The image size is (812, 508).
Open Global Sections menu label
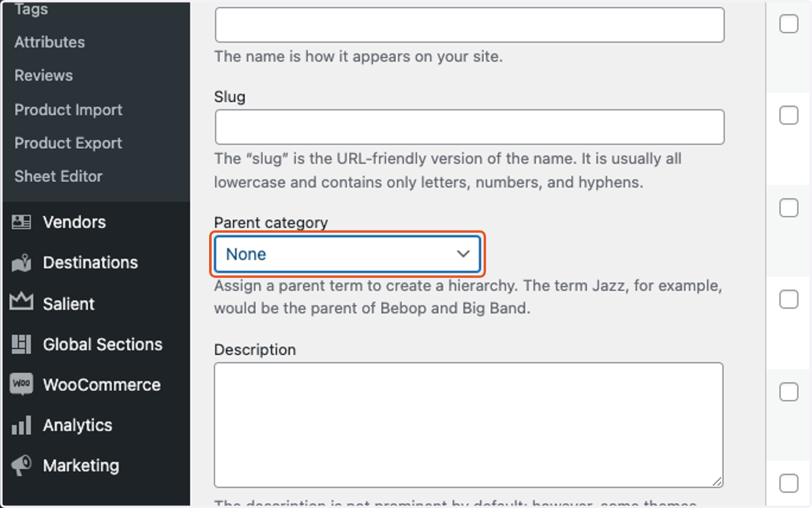click(x=102, y=344)
